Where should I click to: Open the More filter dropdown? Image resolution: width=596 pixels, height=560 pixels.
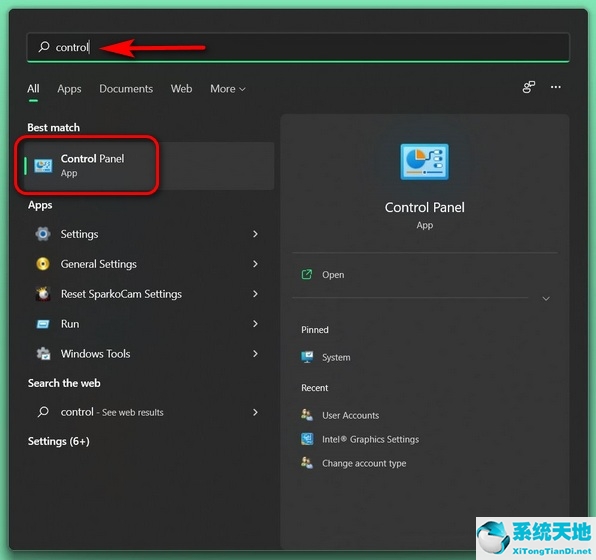(228, 89)
